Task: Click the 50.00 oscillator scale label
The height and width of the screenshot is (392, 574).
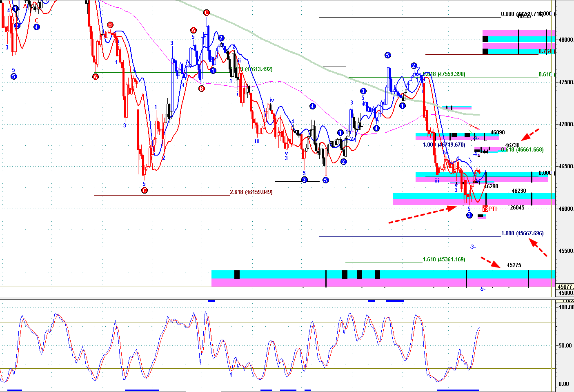Action: [565, 345]
